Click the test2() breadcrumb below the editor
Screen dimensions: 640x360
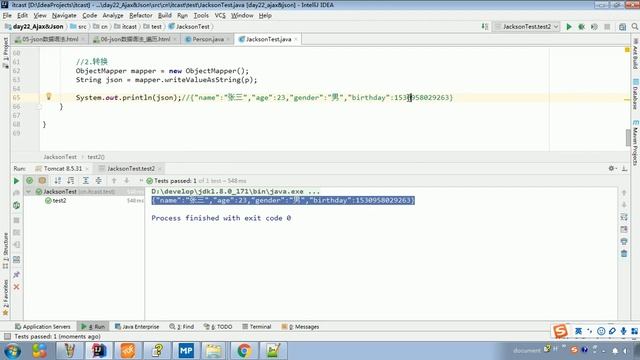[96, 157]
